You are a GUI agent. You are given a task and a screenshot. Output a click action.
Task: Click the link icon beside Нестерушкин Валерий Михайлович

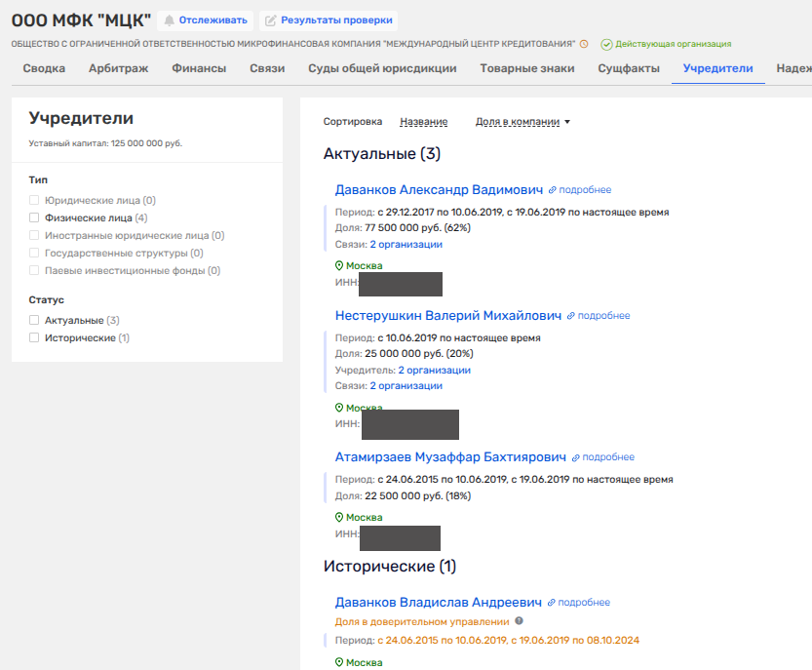[x=570, y=316]
